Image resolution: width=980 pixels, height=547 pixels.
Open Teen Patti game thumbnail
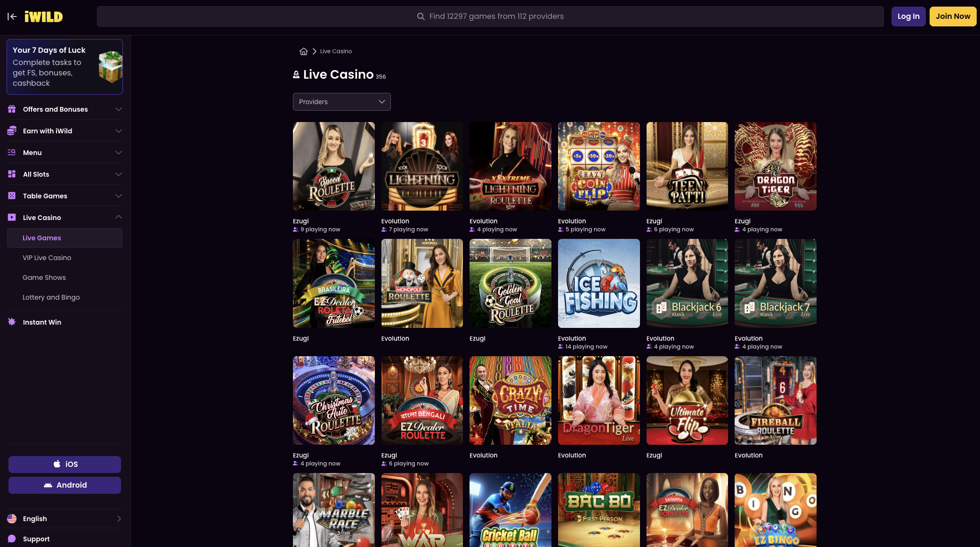[x=687, y=166]
